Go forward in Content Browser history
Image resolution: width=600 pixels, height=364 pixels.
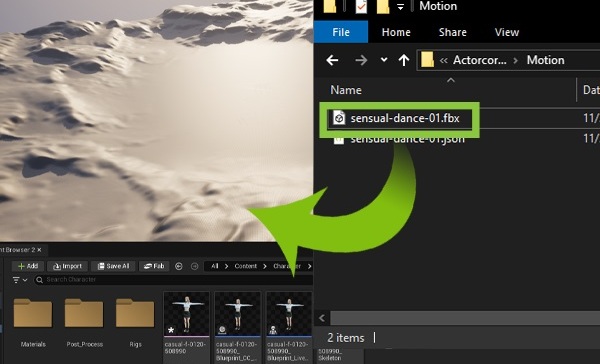pos(194,266)
